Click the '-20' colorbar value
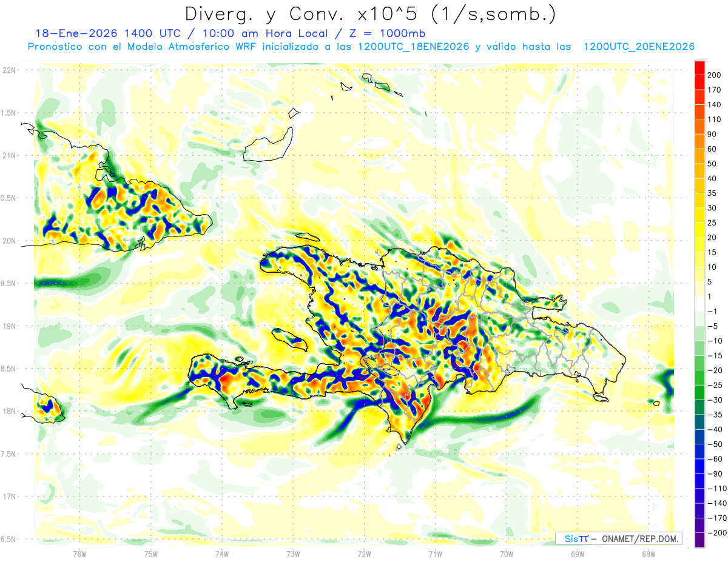 click(x=716, y=370)
